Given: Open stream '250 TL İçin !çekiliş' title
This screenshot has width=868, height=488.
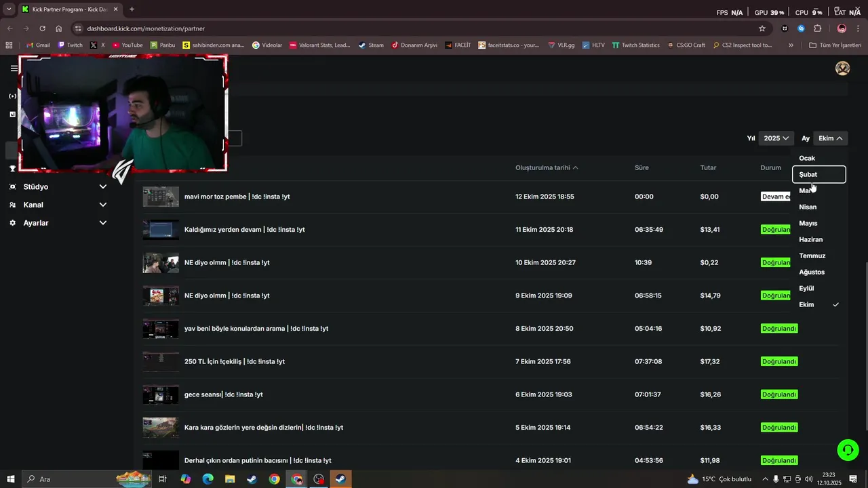Looking at the screenshot, I should (235, 362).
